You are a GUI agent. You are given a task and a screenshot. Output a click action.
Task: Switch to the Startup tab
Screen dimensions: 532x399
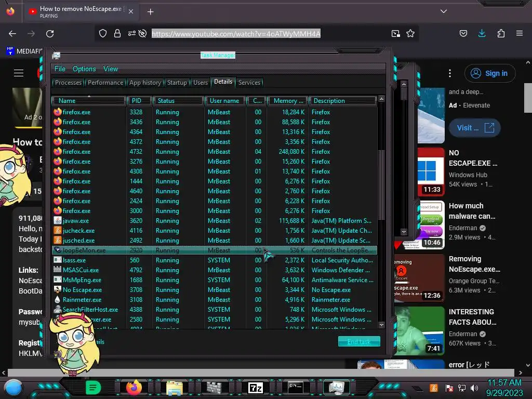click(177, 83)
